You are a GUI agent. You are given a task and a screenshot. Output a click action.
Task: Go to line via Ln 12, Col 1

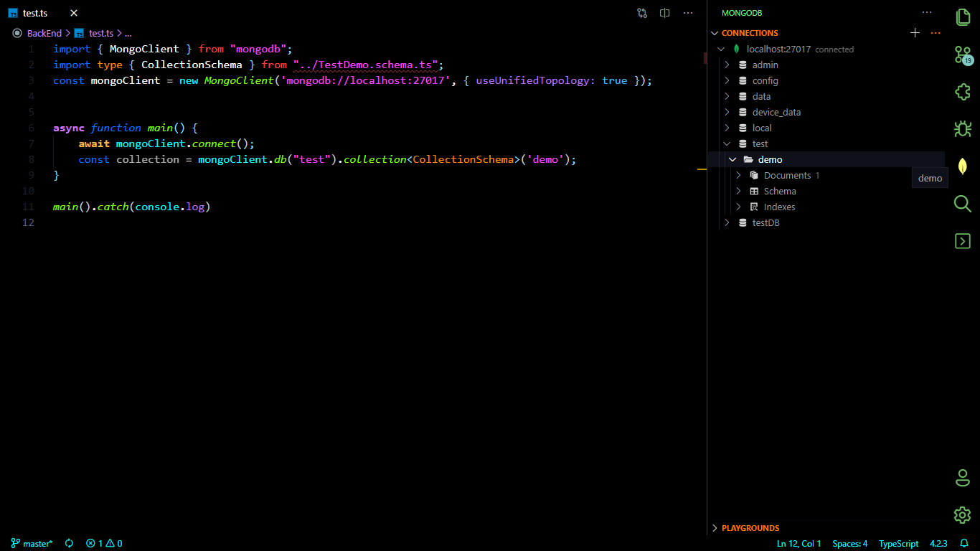[x=799, y=544]
